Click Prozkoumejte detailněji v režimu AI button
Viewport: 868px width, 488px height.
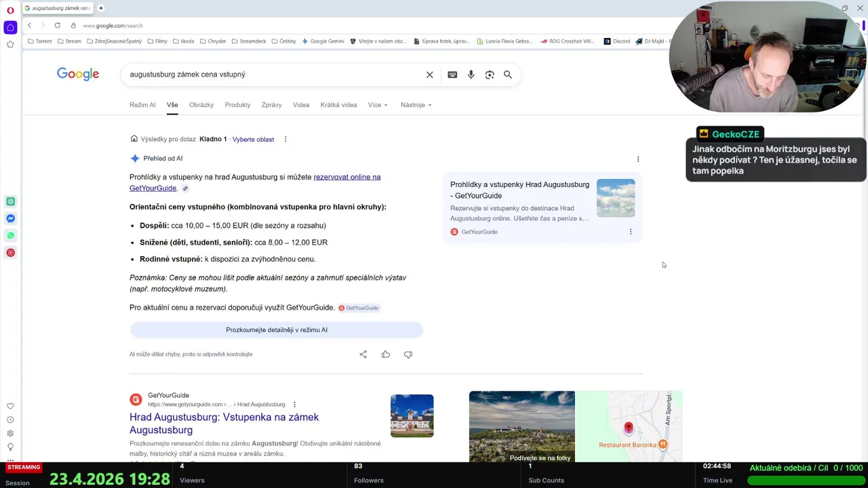click(277, 330)
